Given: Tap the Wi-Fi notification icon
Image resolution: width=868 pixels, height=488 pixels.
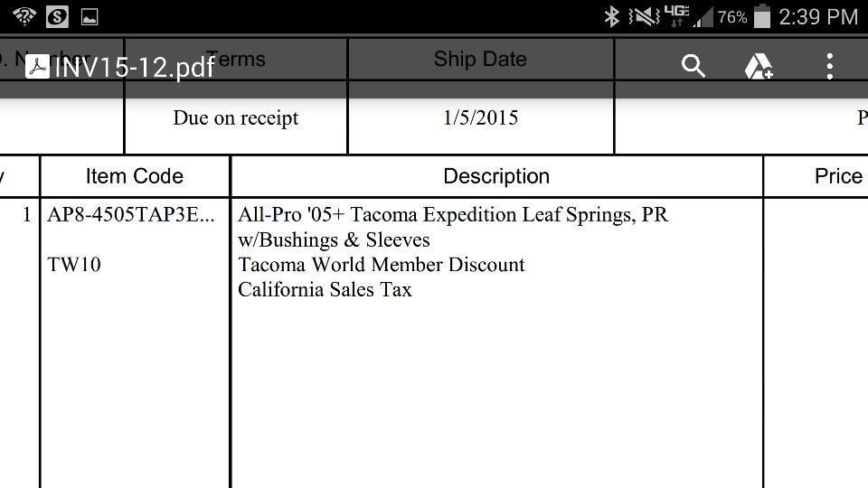Looking at the screenshot, I should (x=24, y=16).
